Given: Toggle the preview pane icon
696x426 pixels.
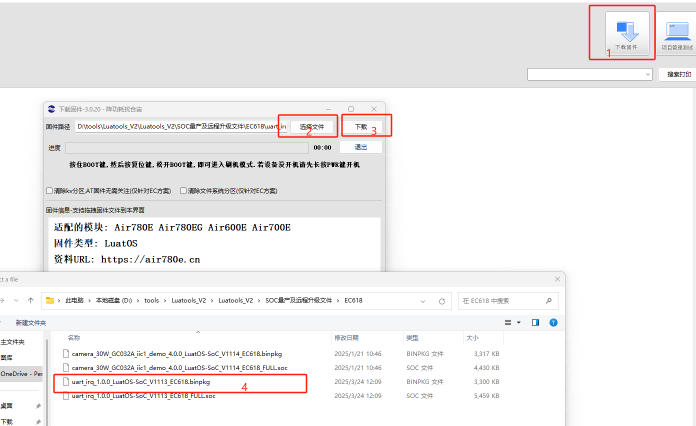Looking at the screenshot, I should click(535, 323).
